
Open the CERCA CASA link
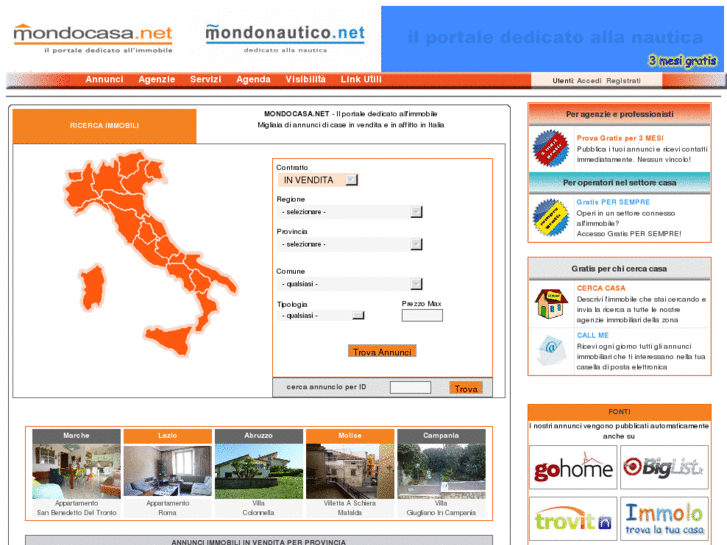[x=601, y=288]
